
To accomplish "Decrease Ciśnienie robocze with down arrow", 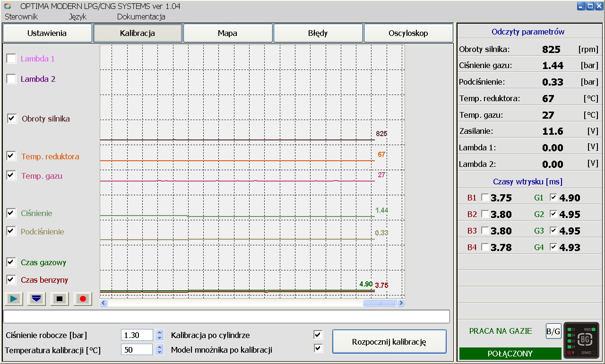I will click(x=159, y=338).
